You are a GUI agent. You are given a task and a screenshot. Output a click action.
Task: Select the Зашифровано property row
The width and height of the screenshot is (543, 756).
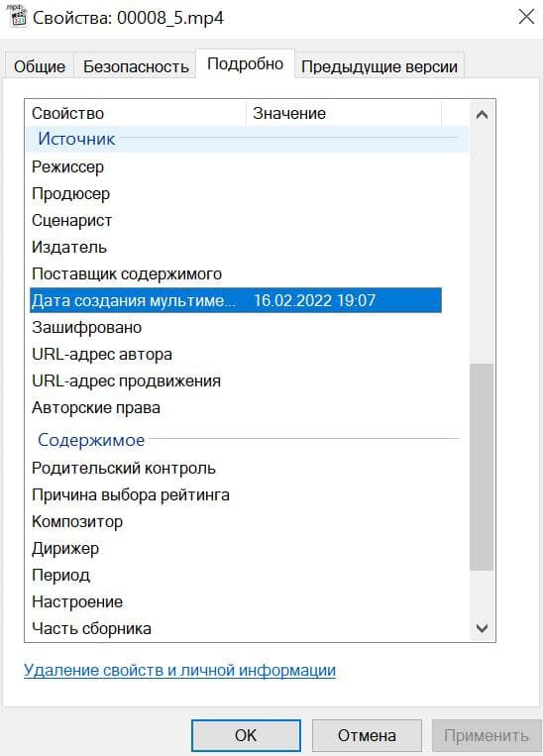(235, 327)
